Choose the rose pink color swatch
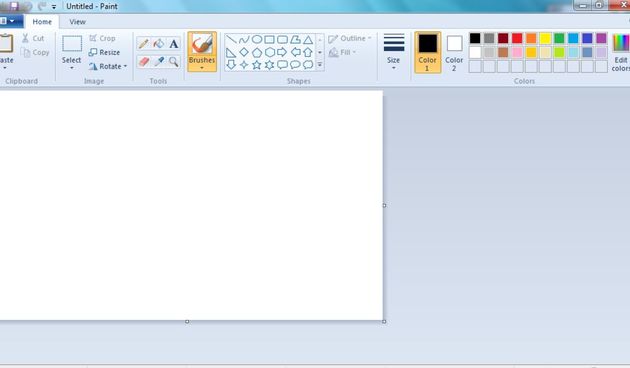Screen dimensions: 630x368 (x=517, y=52)
